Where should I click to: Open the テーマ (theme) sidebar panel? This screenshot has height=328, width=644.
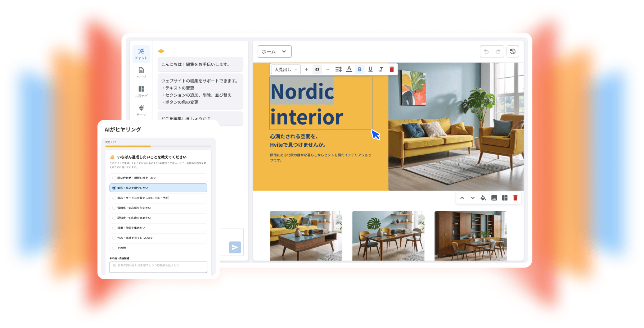tap(141, 110)
